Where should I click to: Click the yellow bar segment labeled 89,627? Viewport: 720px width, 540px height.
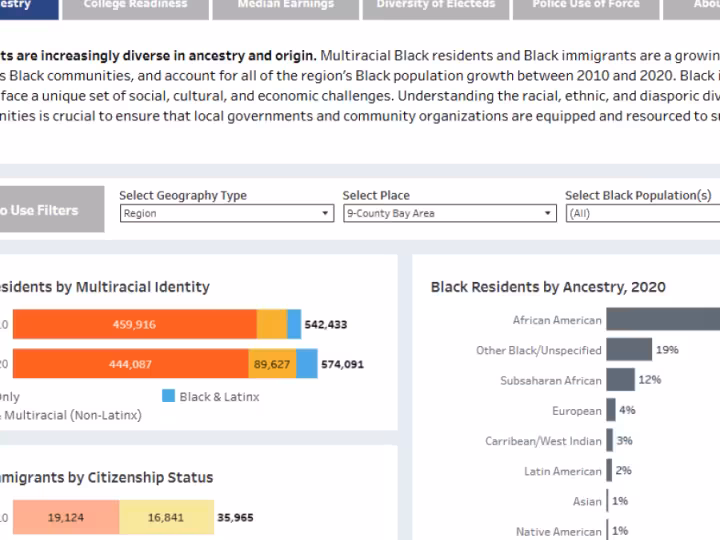pos(272,364)
